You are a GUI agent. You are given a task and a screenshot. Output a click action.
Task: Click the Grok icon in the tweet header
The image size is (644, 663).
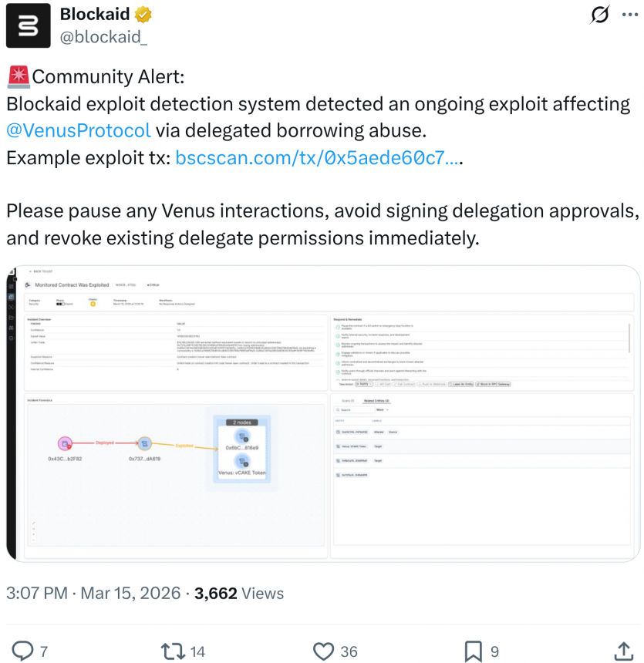pos(599,15)
